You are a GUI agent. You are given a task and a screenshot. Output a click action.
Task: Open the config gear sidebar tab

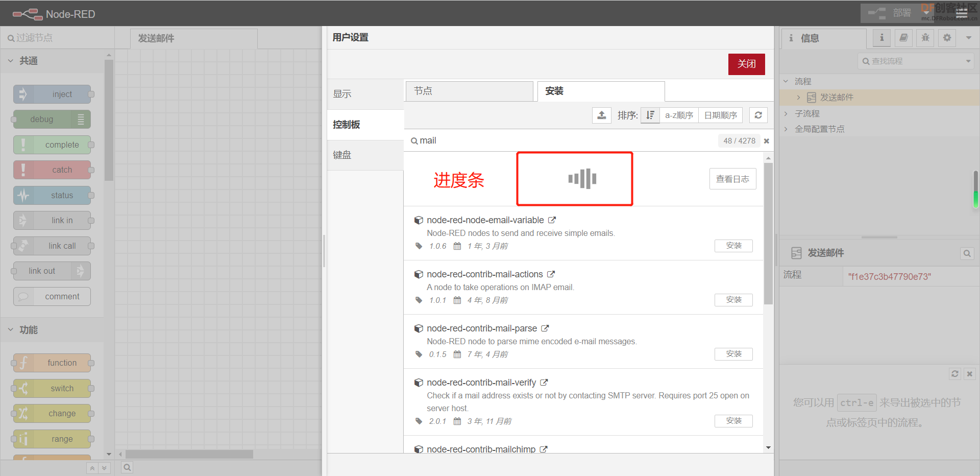pos(947,38)
